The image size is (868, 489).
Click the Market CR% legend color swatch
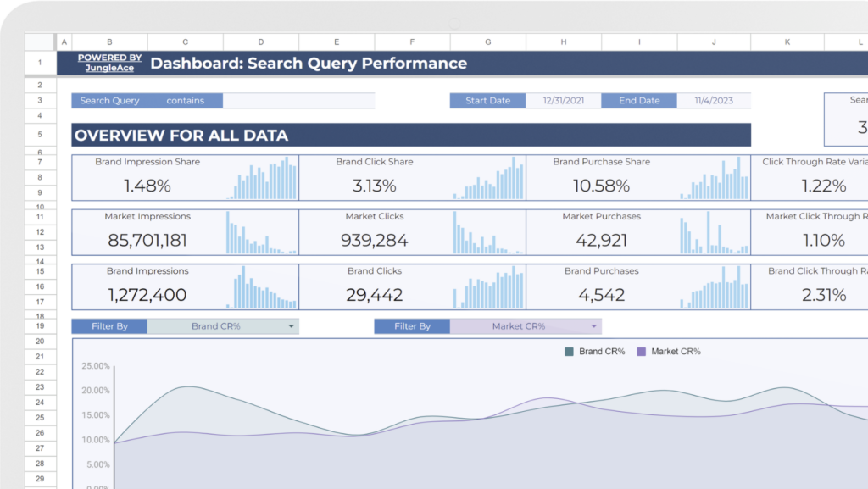(x=642, y=352)
